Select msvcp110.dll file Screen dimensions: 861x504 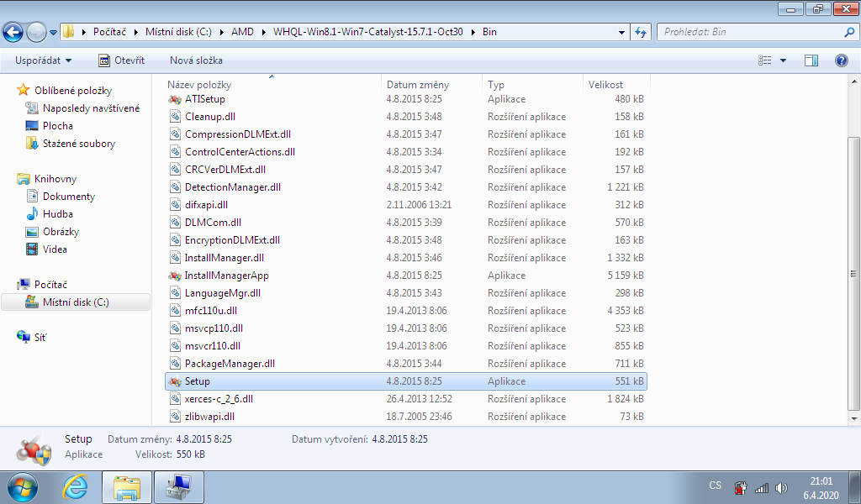tap(214, 328)
